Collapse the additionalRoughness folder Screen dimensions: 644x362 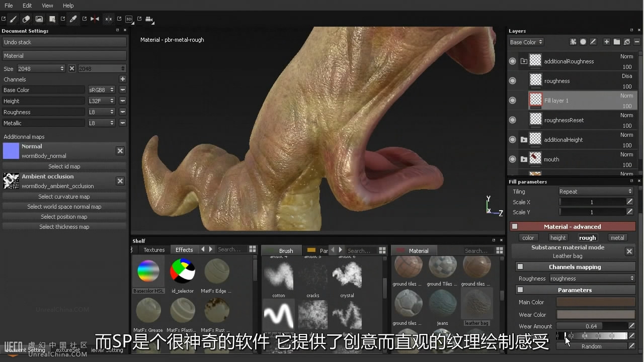click(x=524, y=61)
